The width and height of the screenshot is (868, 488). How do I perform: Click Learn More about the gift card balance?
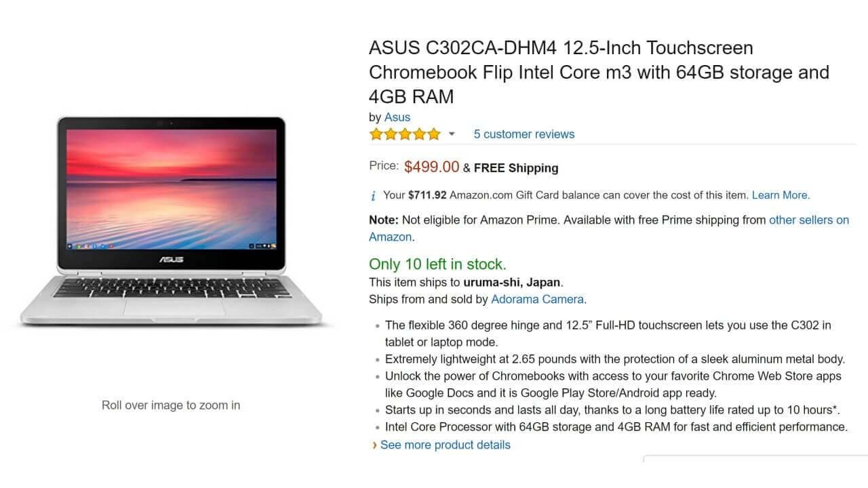tap(780, 195)
